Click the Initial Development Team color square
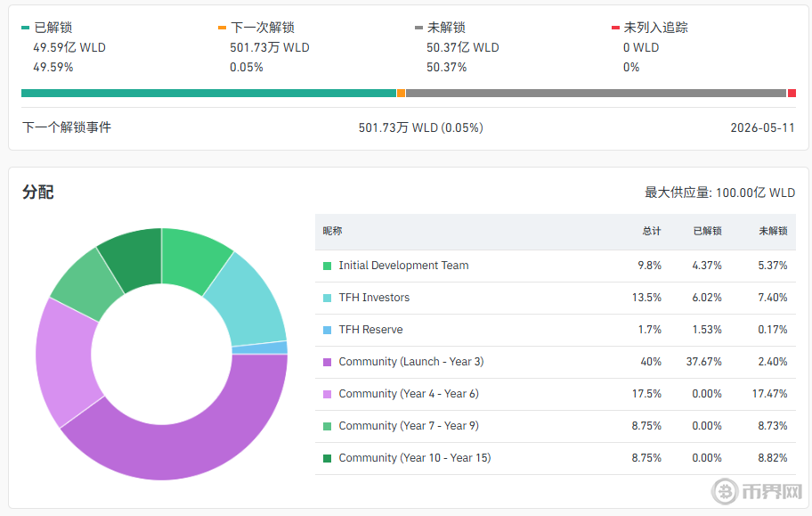 click(328, 266)
